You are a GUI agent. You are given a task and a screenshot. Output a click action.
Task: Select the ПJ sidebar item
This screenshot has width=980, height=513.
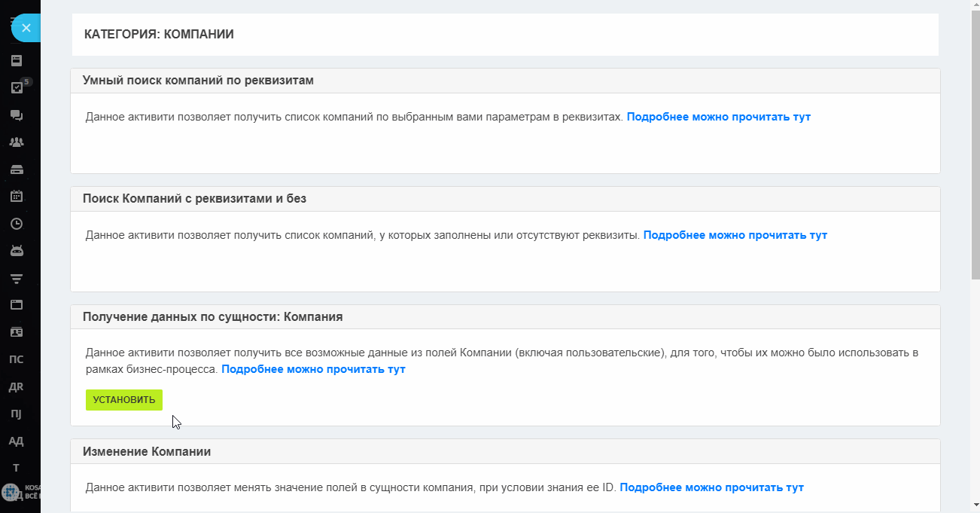[x=16, y=414]
